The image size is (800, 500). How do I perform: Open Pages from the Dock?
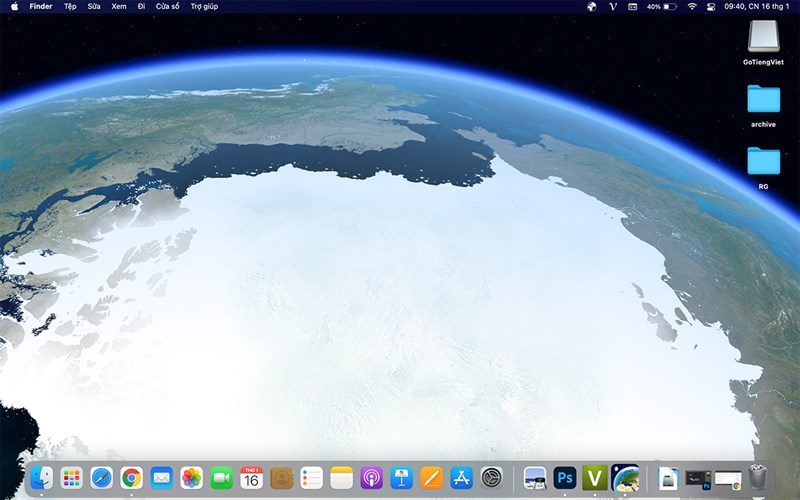432,478
